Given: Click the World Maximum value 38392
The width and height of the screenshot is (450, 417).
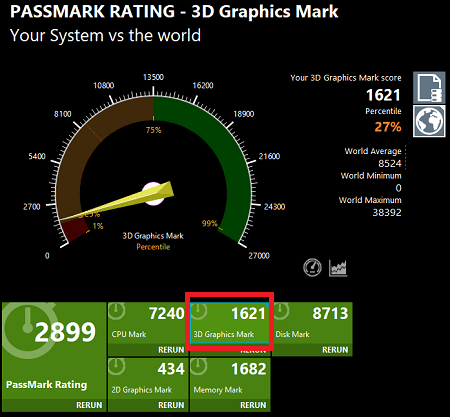Looking at the screenshot, I should (x=387, y=212).
